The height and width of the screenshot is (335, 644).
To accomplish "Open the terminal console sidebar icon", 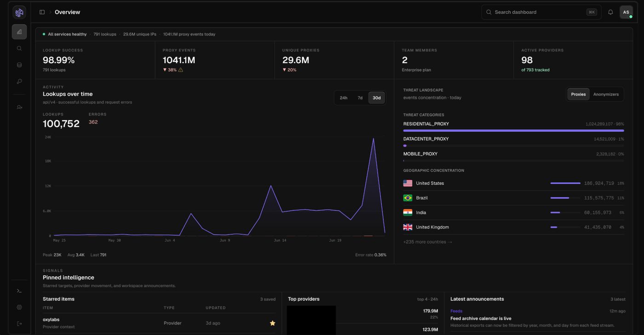I will pos(19,291).
